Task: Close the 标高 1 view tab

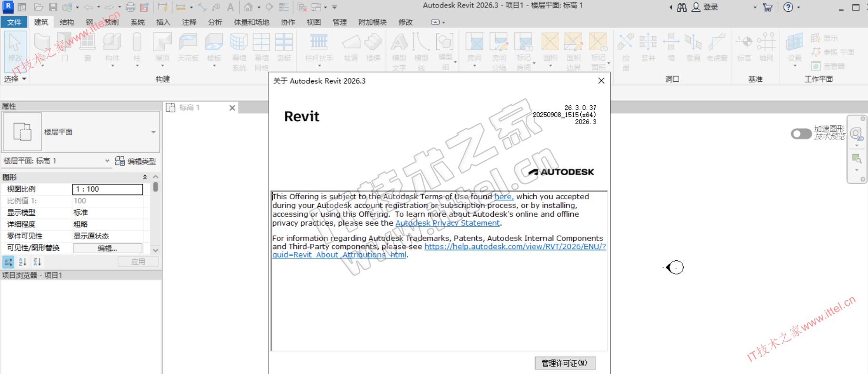Action: (x=232, y=108)
